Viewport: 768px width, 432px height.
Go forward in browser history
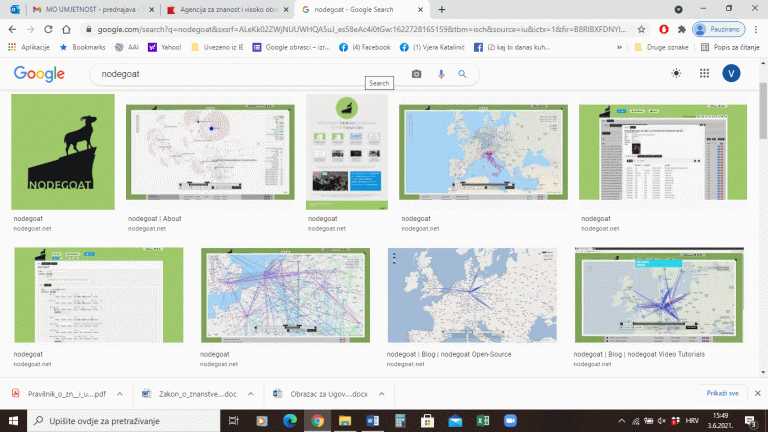click(30, 29)
